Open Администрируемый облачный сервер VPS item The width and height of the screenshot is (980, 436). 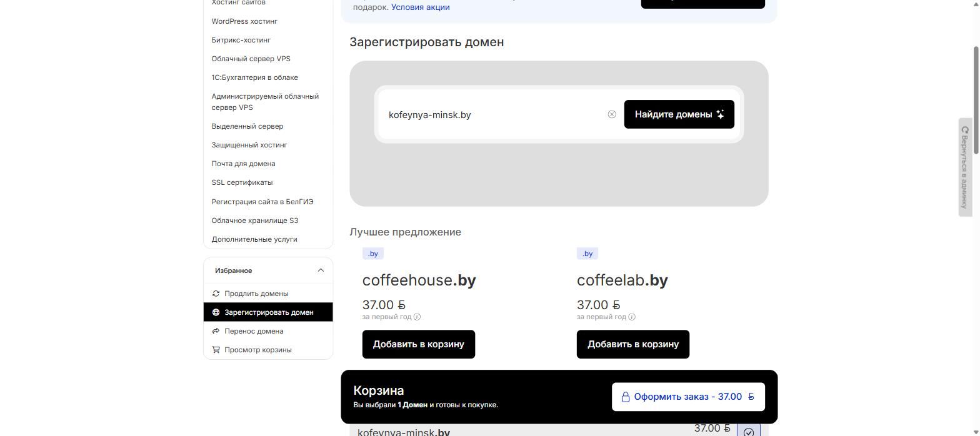[265, 102]
